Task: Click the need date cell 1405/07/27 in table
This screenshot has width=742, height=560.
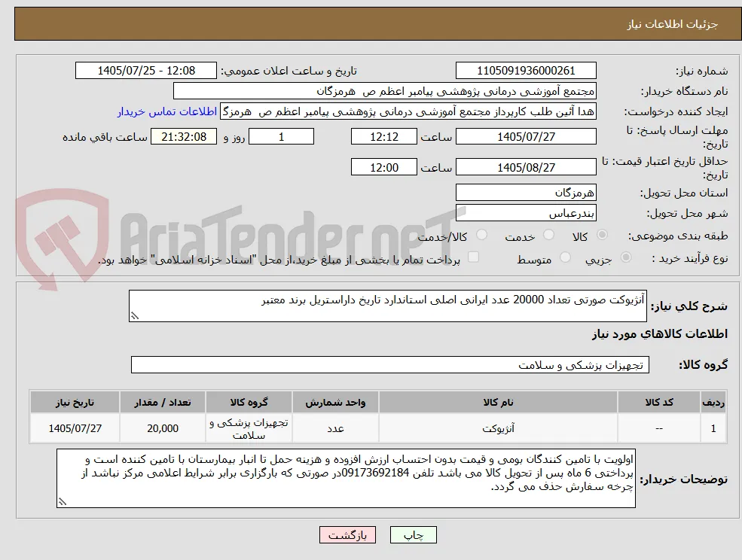Action: (75, 428)
